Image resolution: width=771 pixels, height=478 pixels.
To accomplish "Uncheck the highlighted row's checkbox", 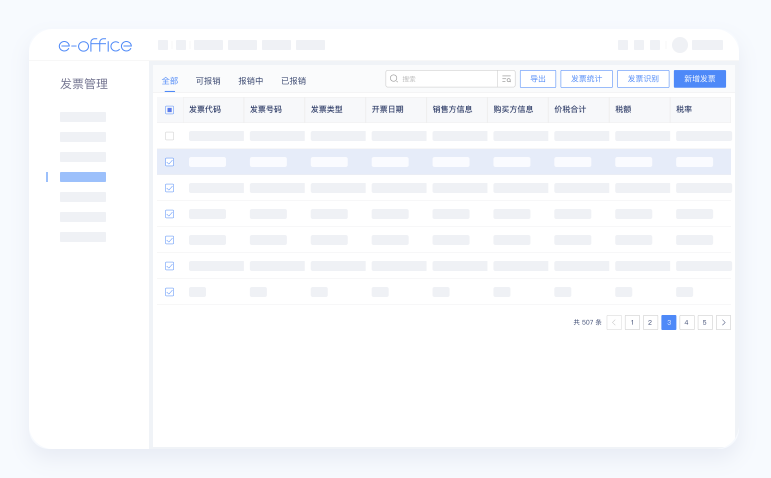I will point(169,162).
